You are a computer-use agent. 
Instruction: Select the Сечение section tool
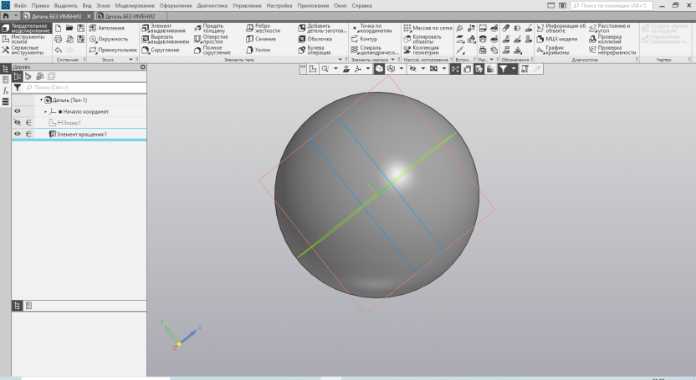pyautogui.click(x=261, y=39)
